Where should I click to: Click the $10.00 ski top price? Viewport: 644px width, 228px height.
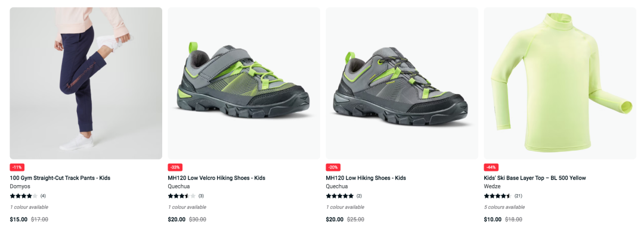click(x=493, y=220)
